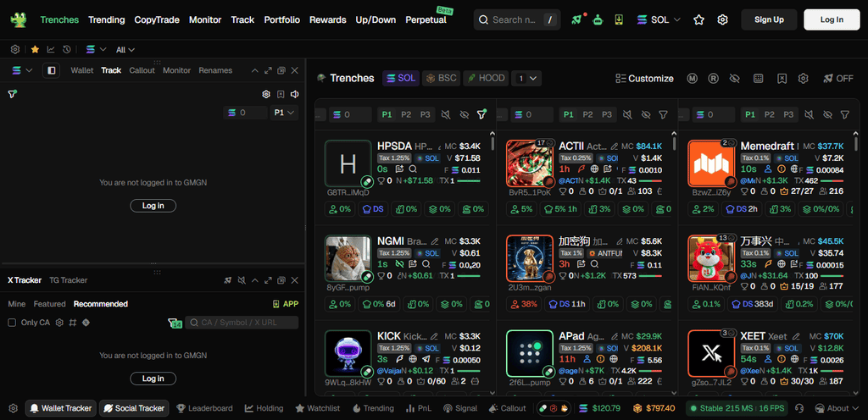Toggle hidden-eye icon in first Trenches column
868x420 pixels.
click(x=465, y=114)
